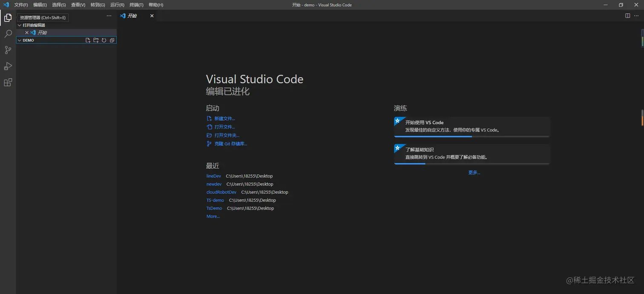Open editor more actions ellipsis at top right
Screen dimensions: 644x294
point(636,16)
